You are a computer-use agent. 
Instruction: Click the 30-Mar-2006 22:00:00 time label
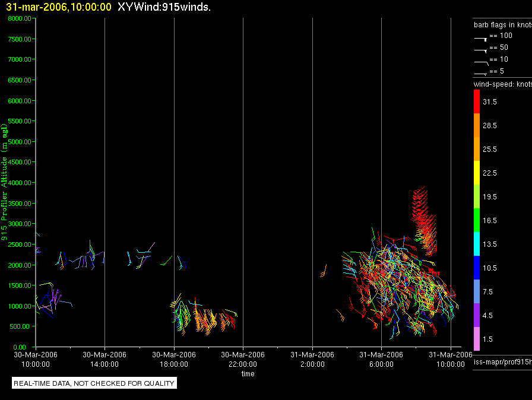coord(243,359)
